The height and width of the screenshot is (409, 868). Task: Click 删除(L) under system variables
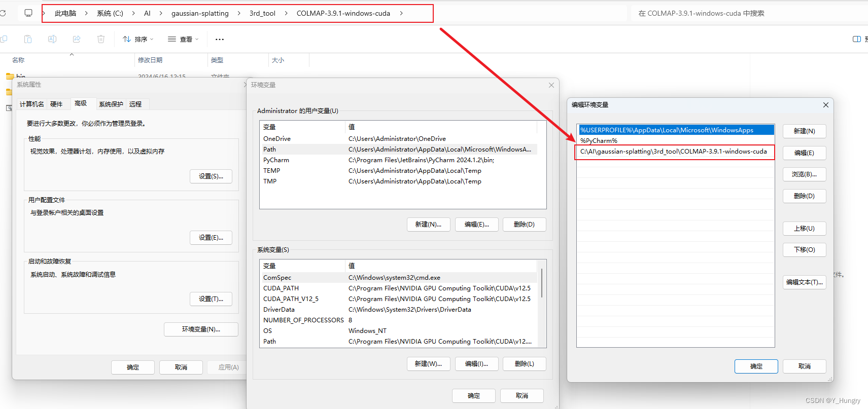click(524, 363)
